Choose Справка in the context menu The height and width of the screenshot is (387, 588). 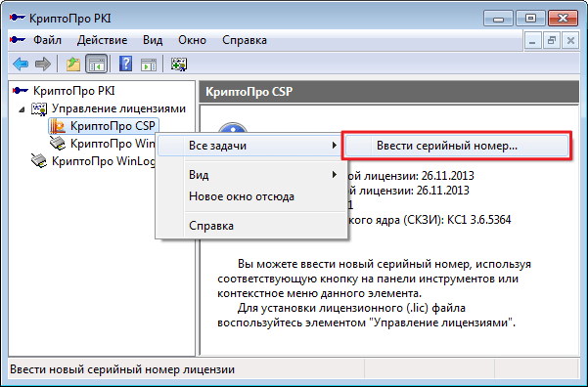(x=250, y=226)
